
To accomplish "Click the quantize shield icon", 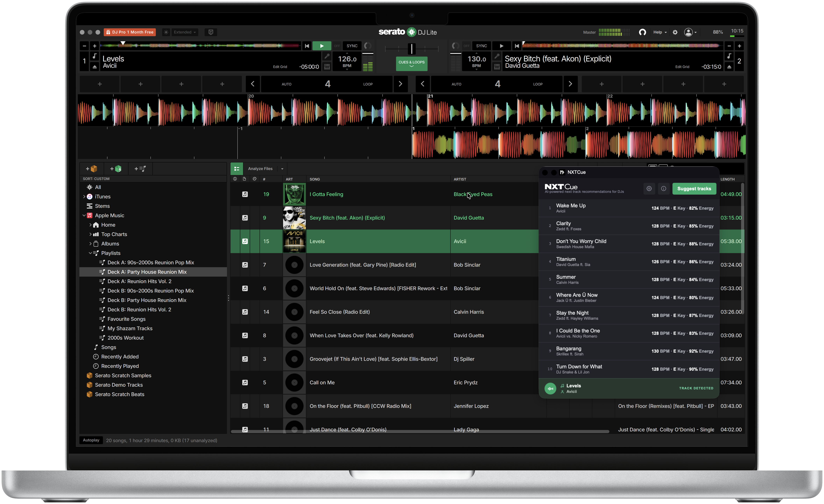I will coord(211,32).
